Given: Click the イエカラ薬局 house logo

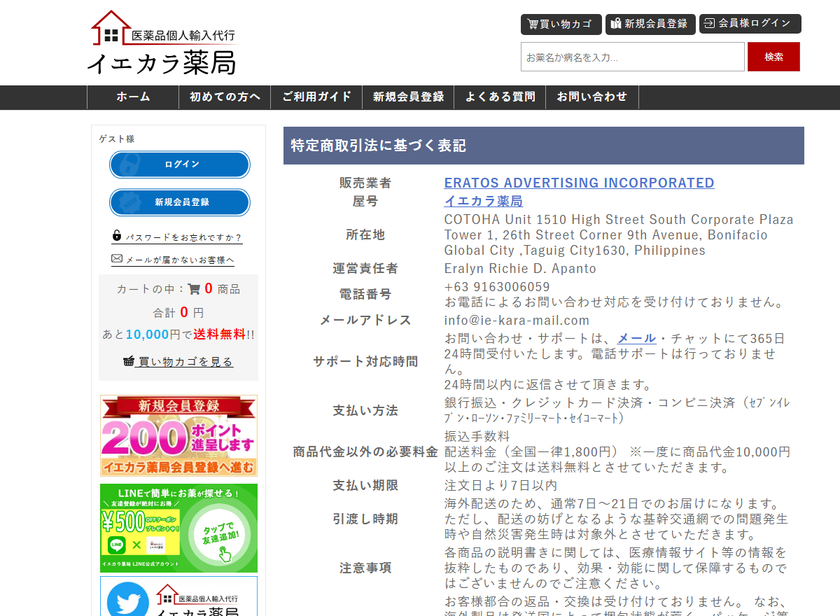Looking at the screenshot, I should [x=163, y=42].
